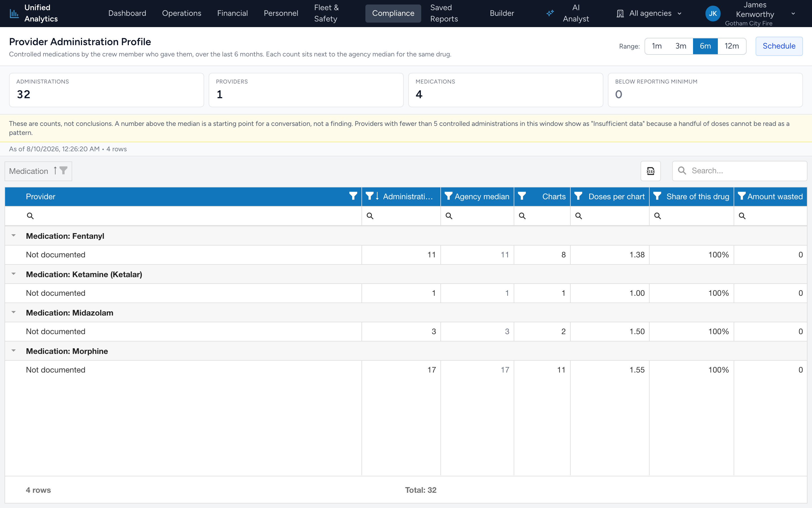Open the Amount wasted filter icon

(x=742, y=196)
